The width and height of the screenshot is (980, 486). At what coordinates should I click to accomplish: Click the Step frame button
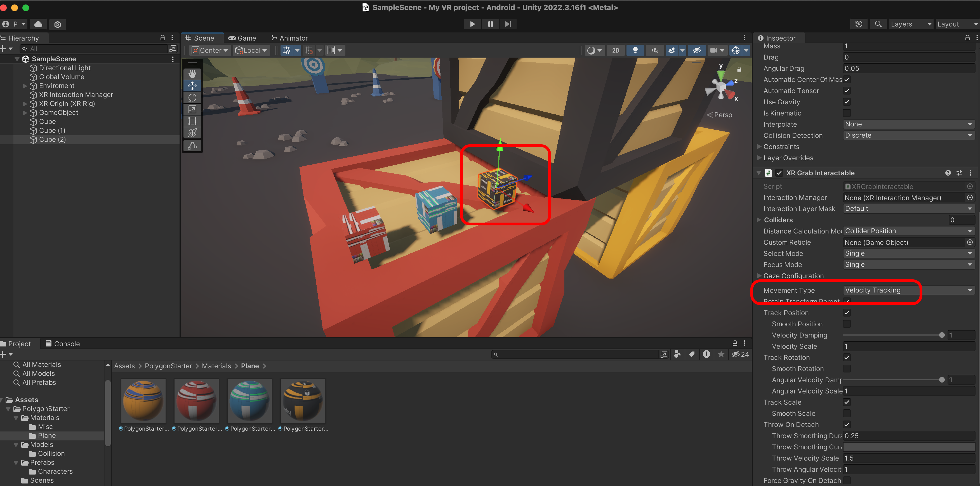pos(508,24)
